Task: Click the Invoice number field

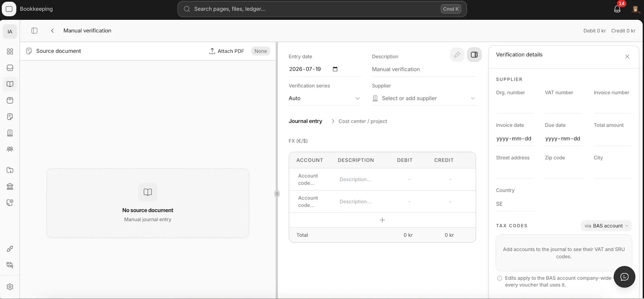Action: tap(613, 106)
